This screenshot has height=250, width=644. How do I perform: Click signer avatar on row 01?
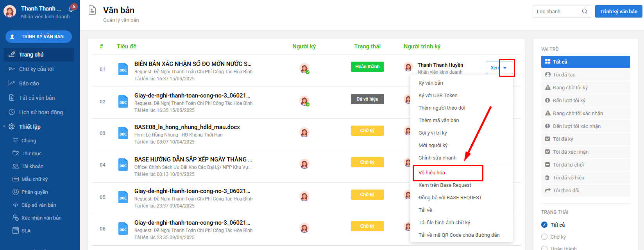pyautogui.click(x=304, y=68)
